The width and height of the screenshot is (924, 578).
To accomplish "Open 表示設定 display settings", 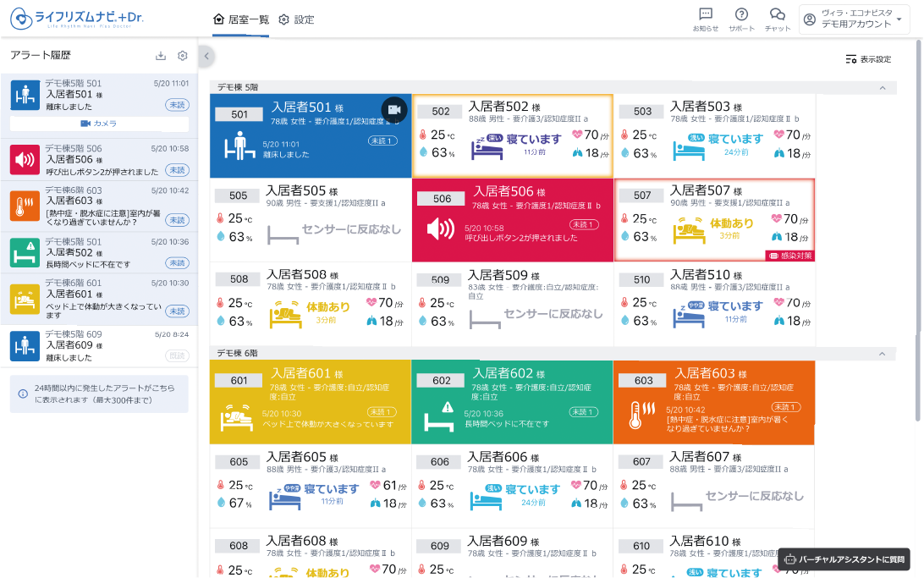I will point(868,59).
